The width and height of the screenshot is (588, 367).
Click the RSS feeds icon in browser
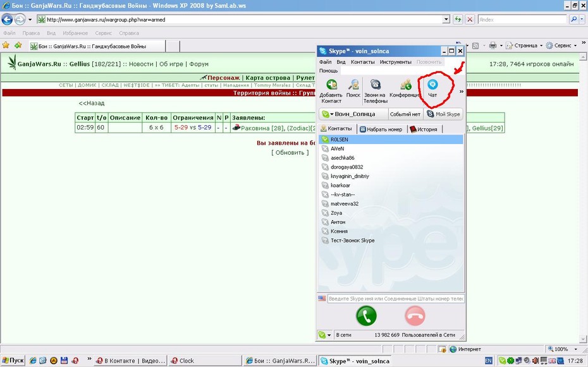(475, 45)
